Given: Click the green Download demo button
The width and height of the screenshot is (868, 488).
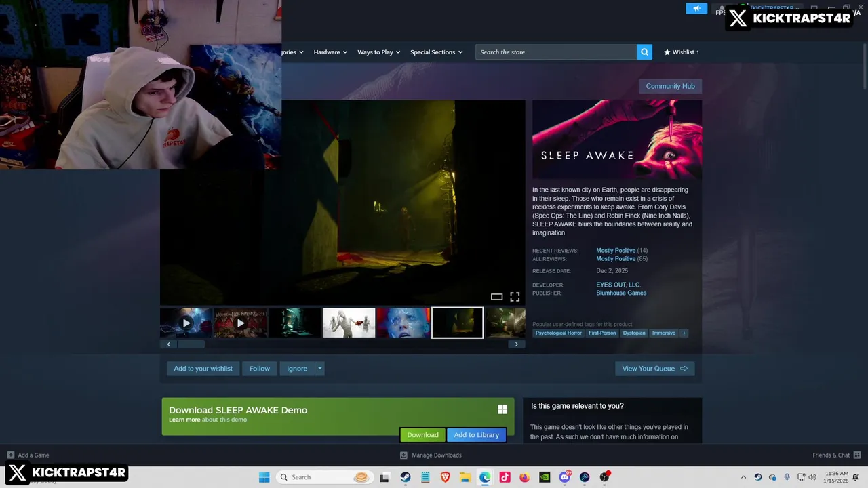Looking at the screenshot, I should tap(422, 435).
